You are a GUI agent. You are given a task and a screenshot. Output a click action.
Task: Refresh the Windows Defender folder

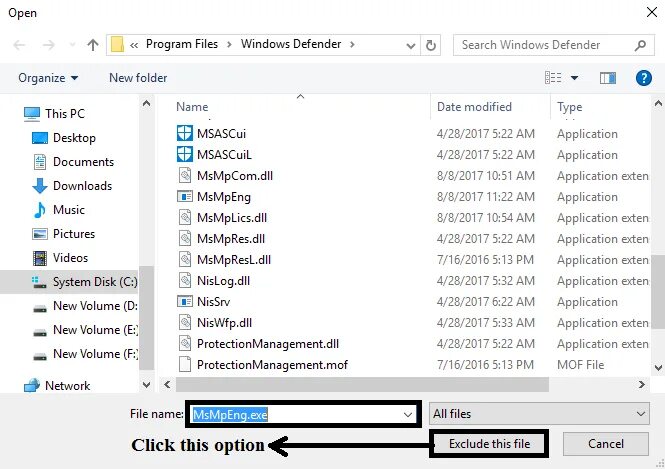click(x=430, y=45)
